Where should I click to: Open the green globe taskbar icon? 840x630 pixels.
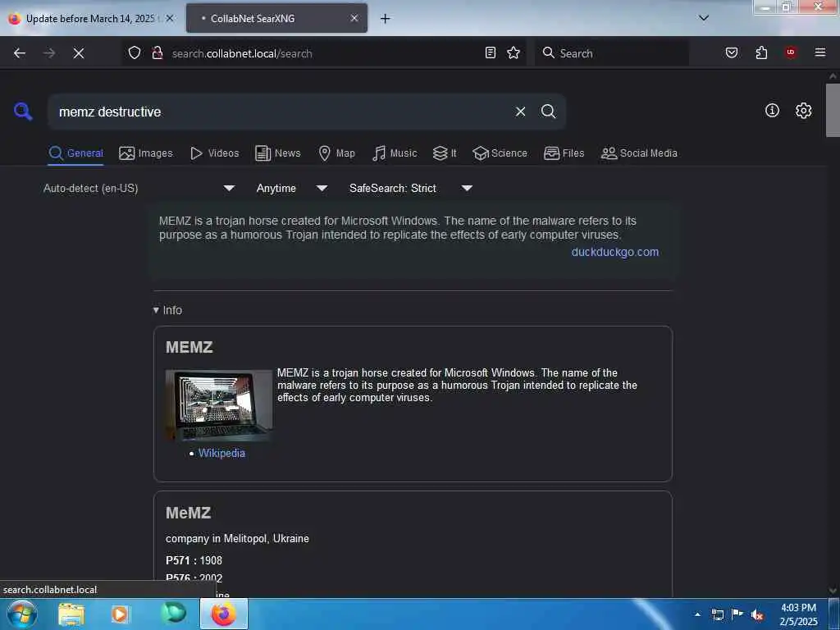tap(173, 614)
